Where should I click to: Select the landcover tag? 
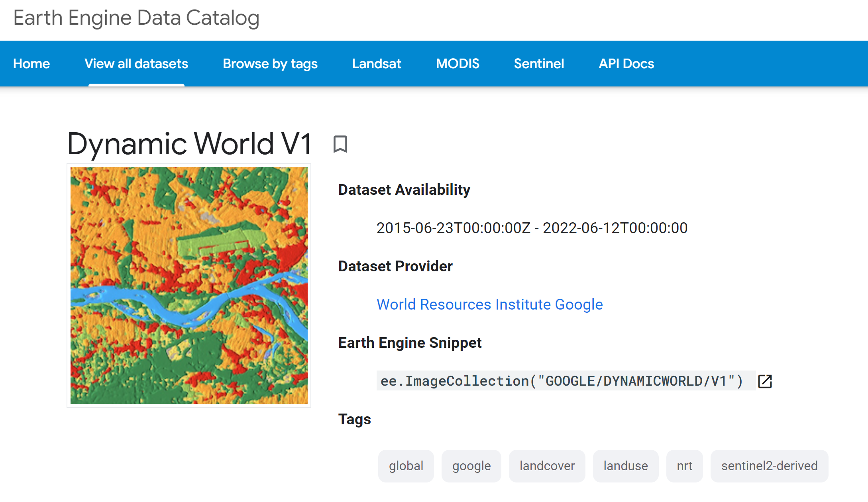click(547, 466)
